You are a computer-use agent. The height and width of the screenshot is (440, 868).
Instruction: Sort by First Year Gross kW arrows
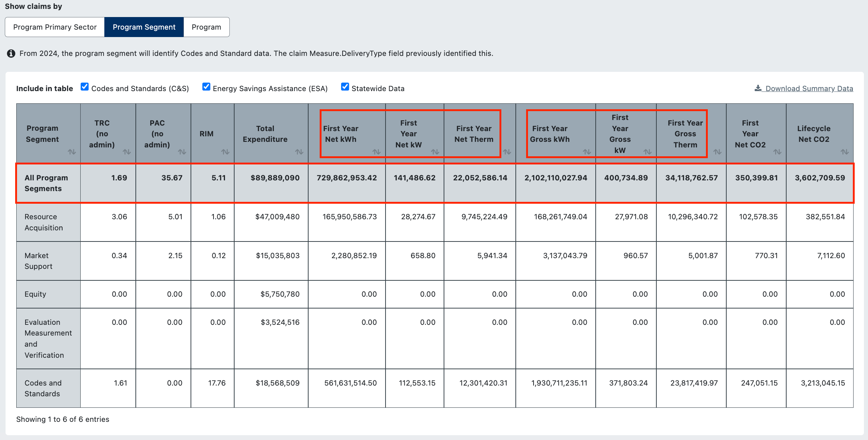[647, 152]
